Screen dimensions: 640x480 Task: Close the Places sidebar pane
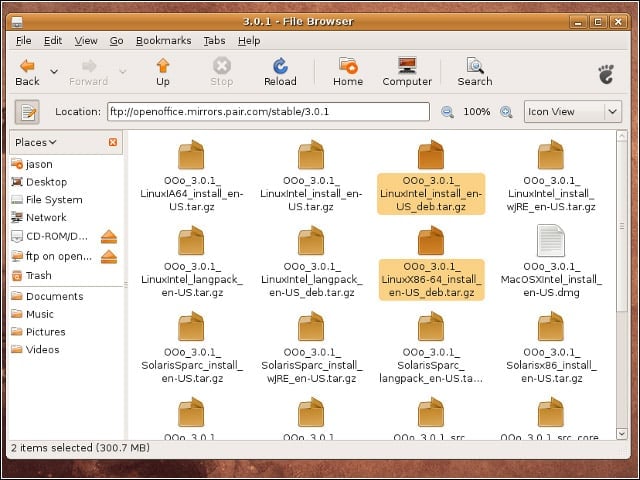point(113,142)
